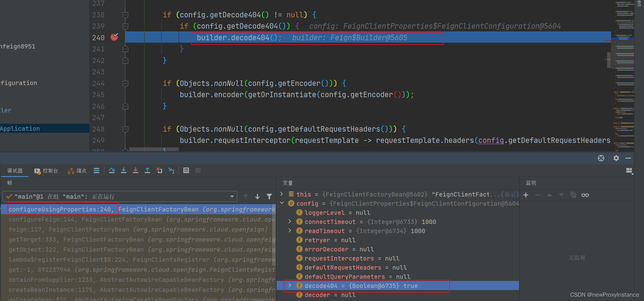Image resolution: width=644 pixels, height=301 pixels.
Task: Open the Evaluate Expression calculator icon
Action: tap(186, 171)
